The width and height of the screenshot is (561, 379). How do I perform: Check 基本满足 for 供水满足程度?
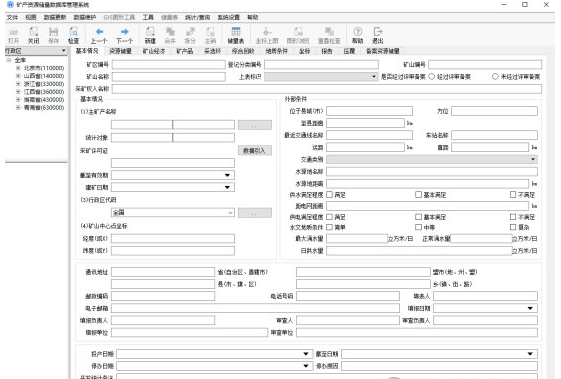coord(418,194)
